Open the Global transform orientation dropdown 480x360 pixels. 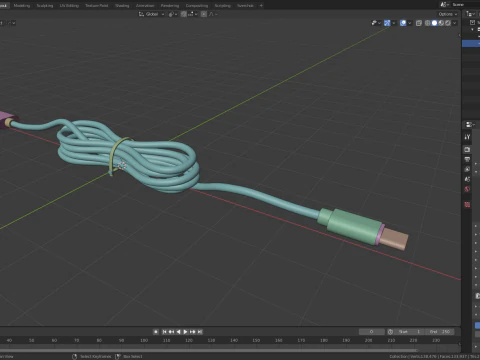tap(151, 14)
